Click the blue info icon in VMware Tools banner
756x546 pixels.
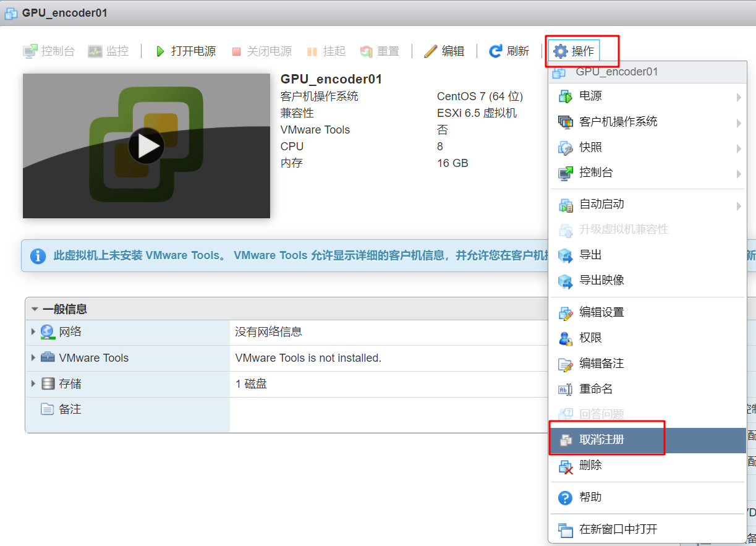click(38, 256)
